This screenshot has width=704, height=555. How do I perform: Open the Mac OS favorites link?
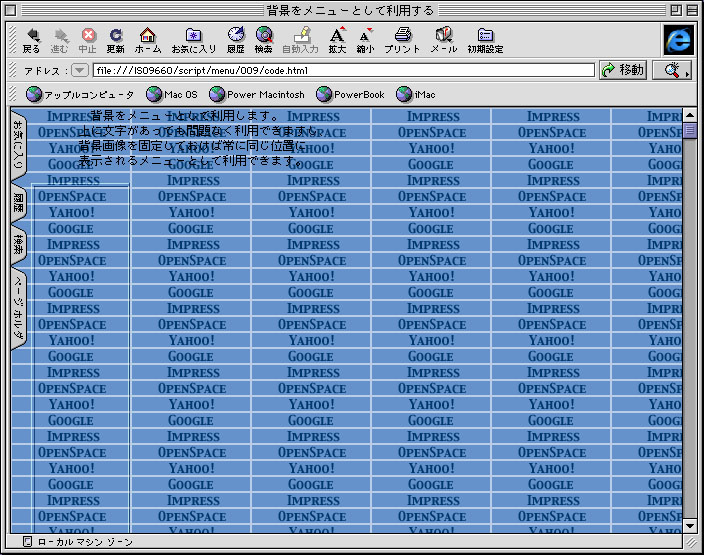point(172,94)
